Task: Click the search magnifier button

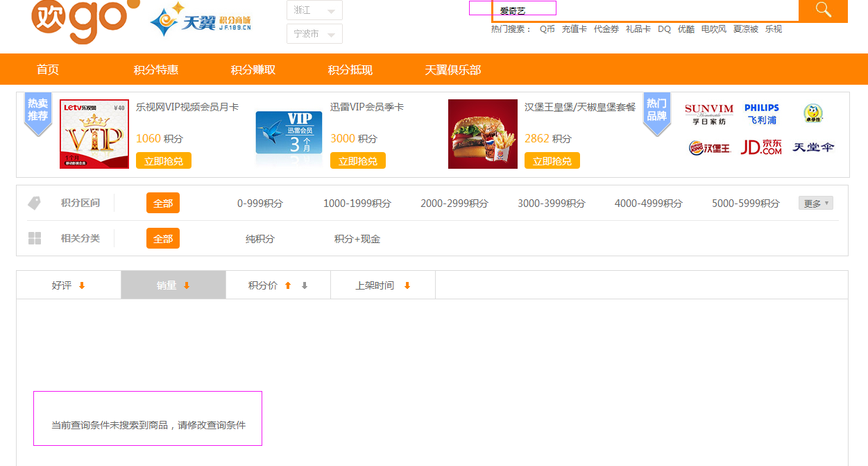Action: tap(823, 10)
